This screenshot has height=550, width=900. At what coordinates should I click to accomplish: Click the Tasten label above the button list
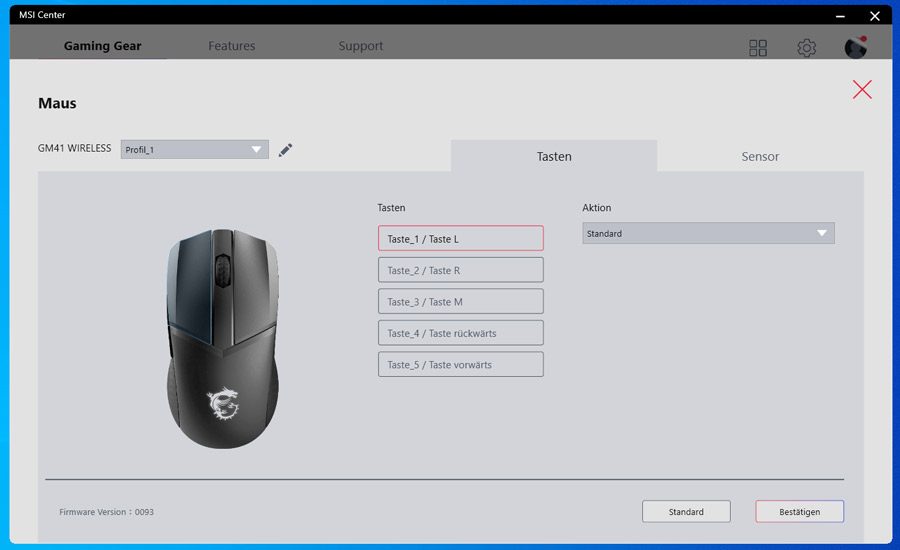click(x=391, y=208)
